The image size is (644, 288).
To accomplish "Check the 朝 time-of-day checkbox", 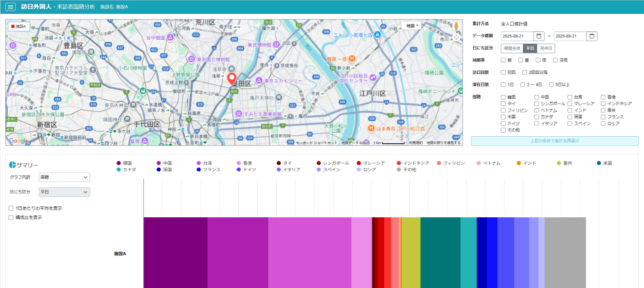I will click(x=503, y=60).
